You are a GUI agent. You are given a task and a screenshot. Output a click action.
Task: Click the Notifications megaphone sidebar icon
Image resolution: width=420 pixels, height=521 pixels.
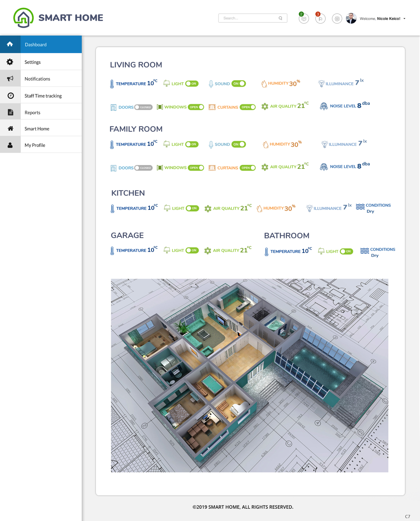coord(10,78)
